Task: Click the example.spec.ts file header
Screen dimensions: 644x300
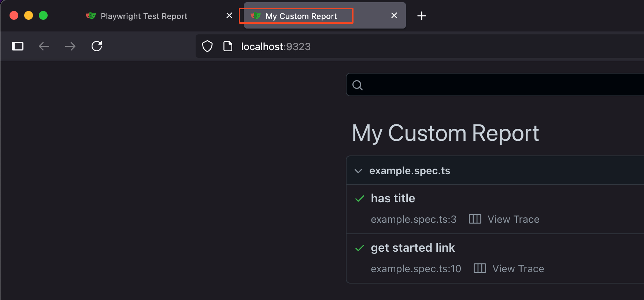Action: [x=495, y=170]
